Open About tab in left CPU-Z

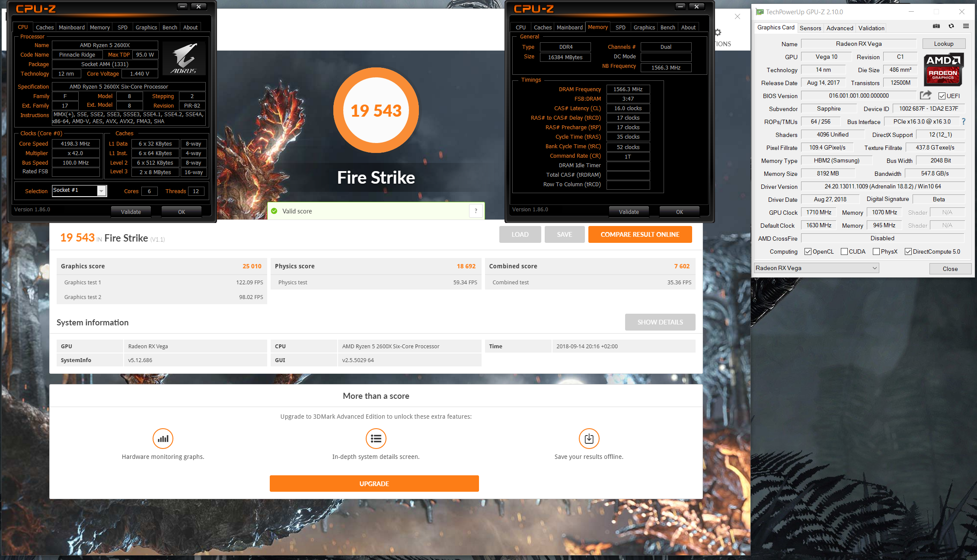[191, 27]
